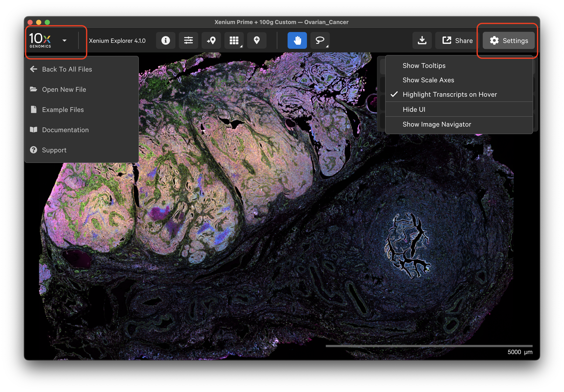
Task: Click the Share button
Action: [x=457, y=41]
